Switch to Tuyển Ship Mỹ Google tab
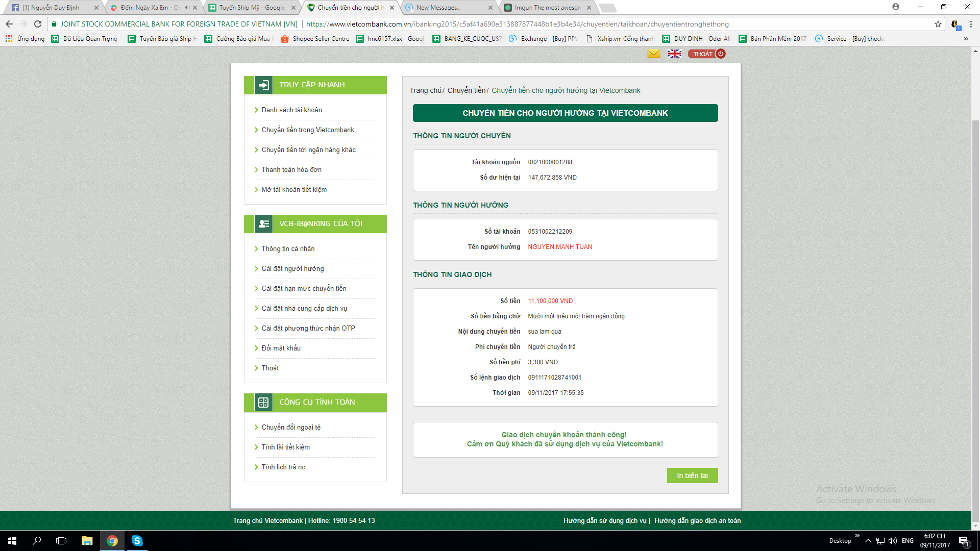 [x=252, y=8]
